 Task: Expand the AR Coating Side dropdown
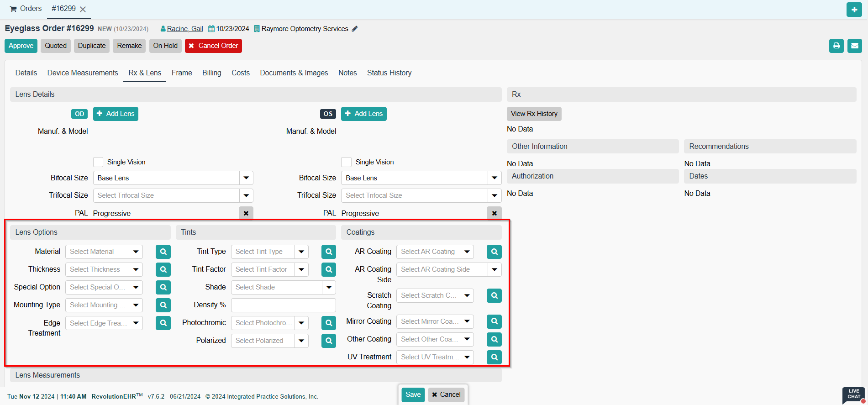494,269
